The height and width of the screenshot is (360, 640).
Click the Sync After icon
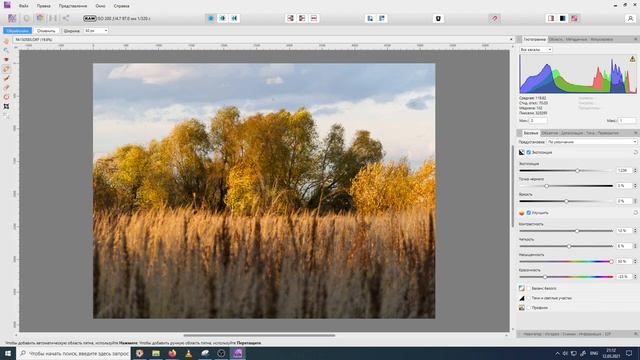point(302,18)
